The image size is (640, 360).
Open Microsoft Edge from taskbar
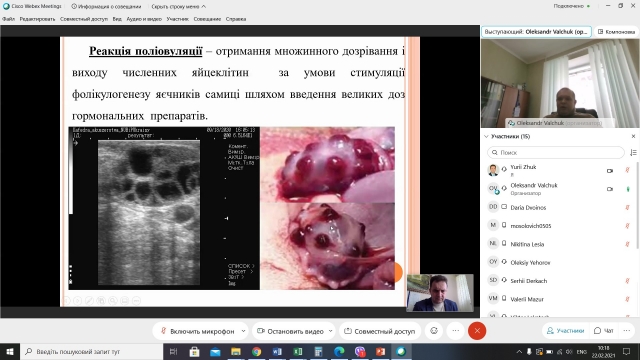coord(339,351)
